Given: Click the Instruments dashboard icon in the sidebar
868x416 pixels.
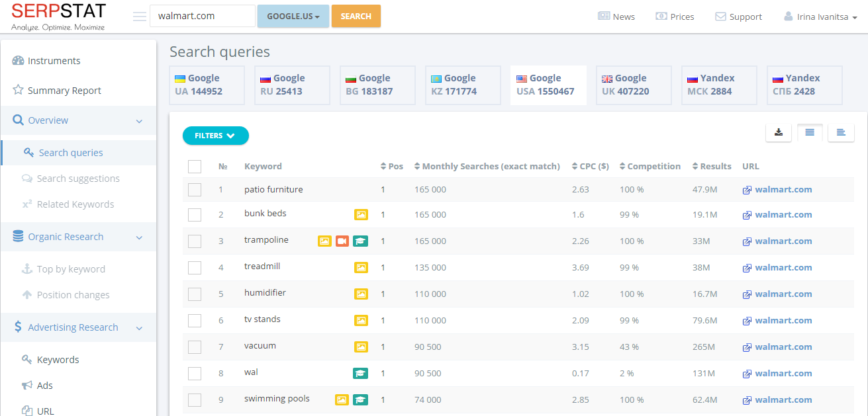Looking at the screenshot, I should 18,60.
